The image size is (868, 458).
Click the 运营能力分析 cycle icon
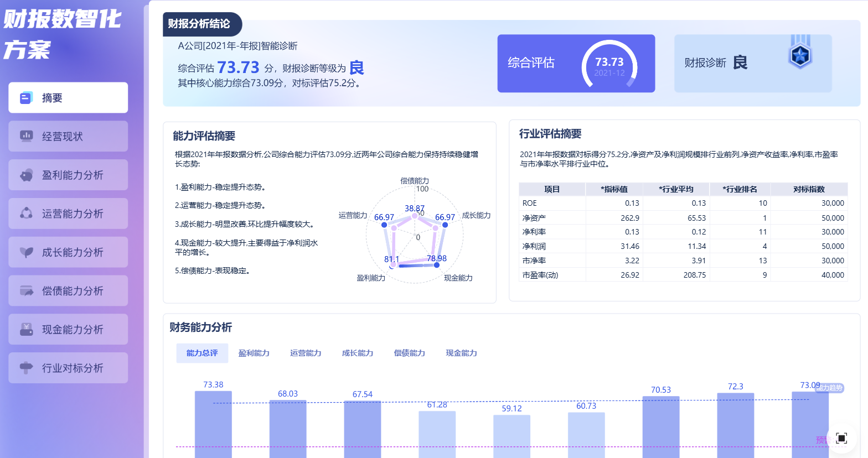[x=26, y=214]
